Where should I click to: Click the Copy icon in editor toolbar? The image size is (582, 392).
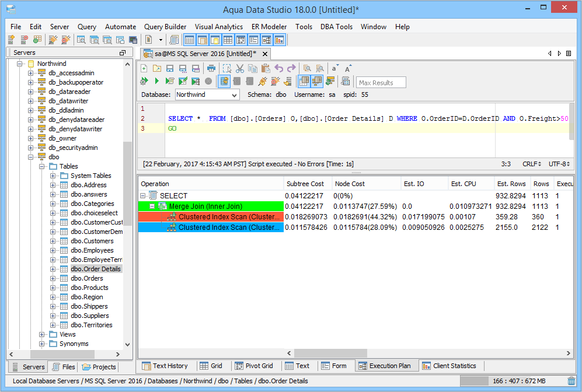tap(253, 69)
